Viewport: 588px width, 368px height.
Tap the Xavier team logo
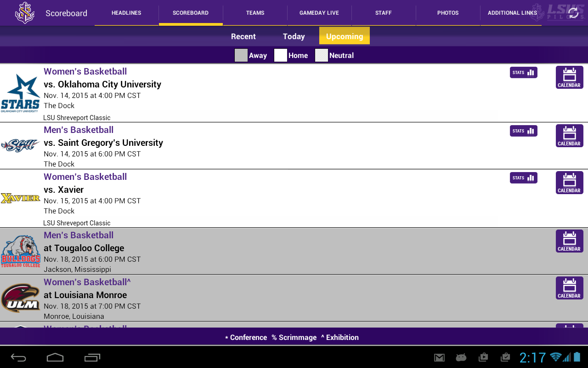pyautogui.click(x=20, y=198)
